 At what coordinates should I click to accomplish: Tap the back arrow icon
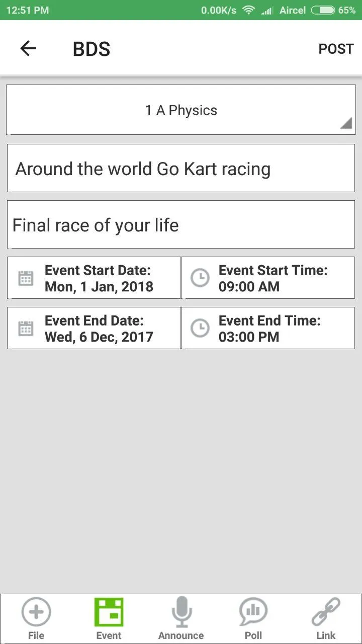[28, 49]
